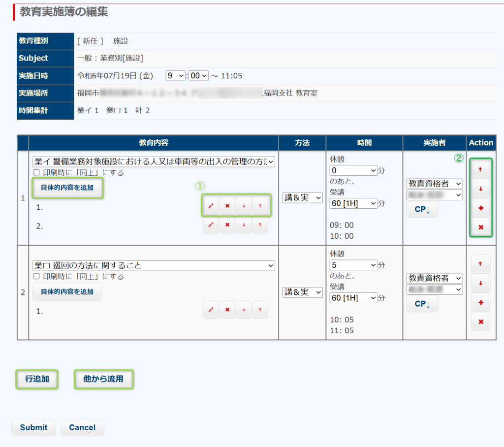The height and width of the screenshot is (447, 504).
Task: Delete item 2 in row 1 with red X
Action: (x=227, y=225)
